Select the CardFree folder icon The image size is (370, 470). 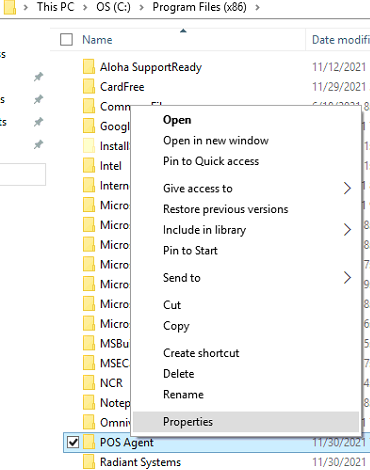coord(89,87)
